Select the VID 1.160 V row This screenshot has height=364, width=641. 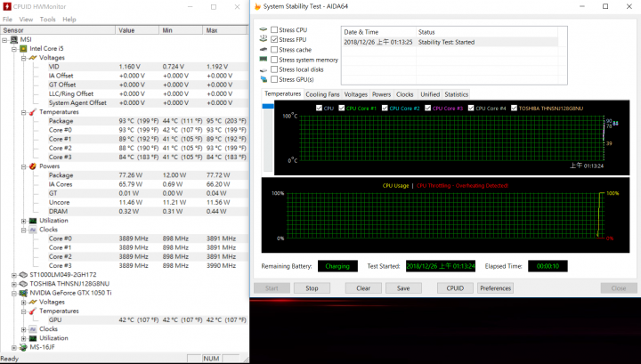pos(147,67)
